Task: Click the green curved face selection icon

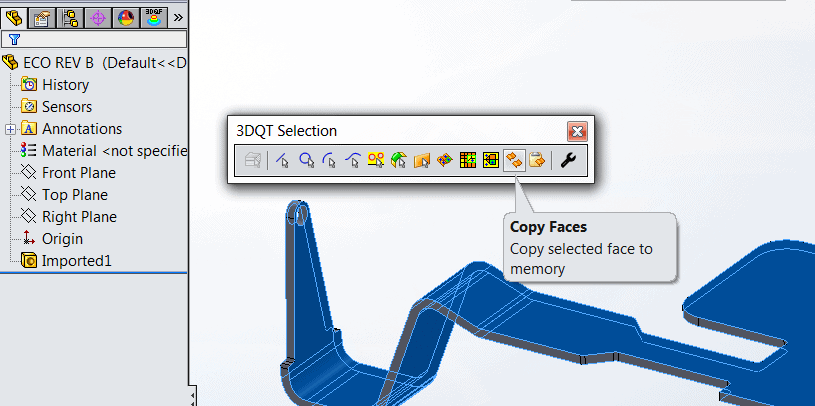Action: click(398, 159)
